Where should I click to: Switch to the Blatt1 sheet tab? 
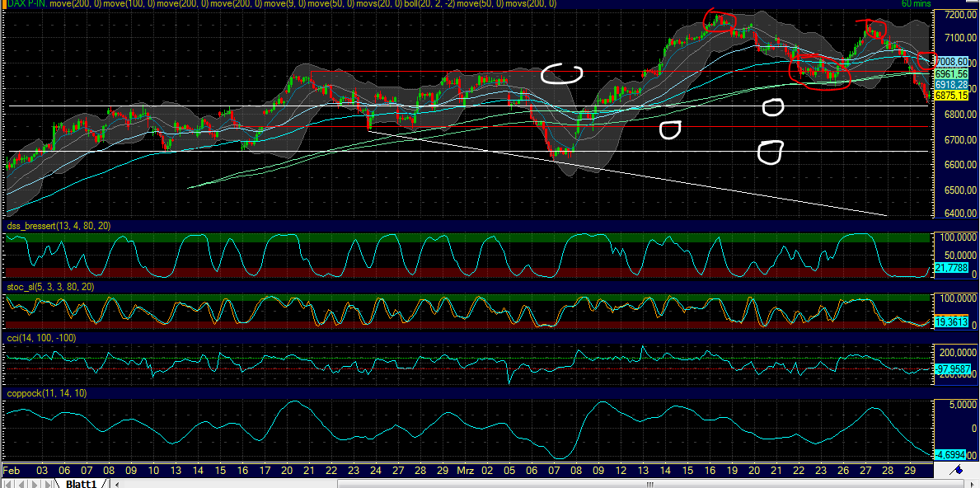coord(82,483)
